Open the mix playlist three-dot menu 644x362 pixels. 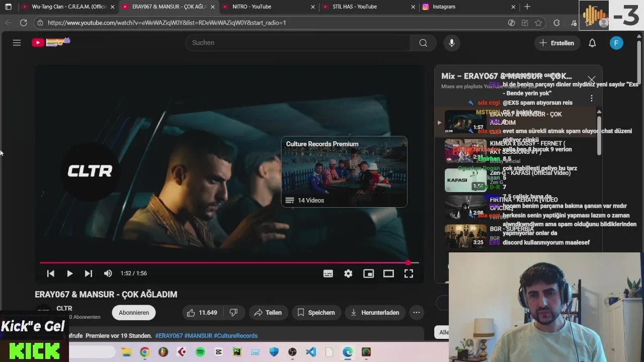(592, 99)
